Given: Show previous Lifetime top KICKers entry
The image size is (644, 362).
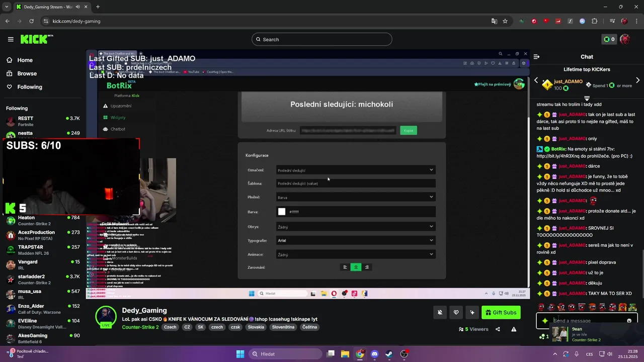Looking at the screenshot, I should tap(536, 80).
